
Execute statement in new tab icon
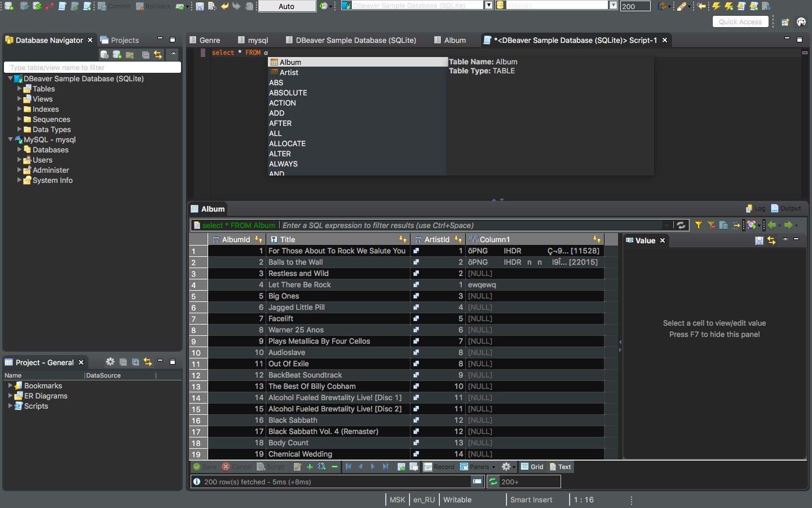pos(729,6)
